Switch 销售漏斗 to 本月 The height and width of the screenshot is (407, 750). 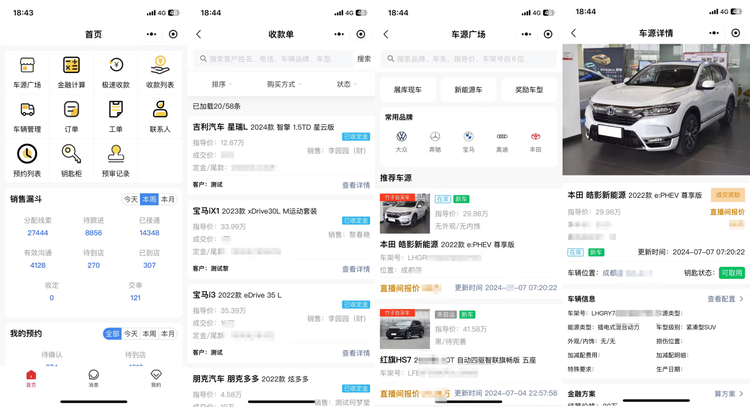[167, 199]
